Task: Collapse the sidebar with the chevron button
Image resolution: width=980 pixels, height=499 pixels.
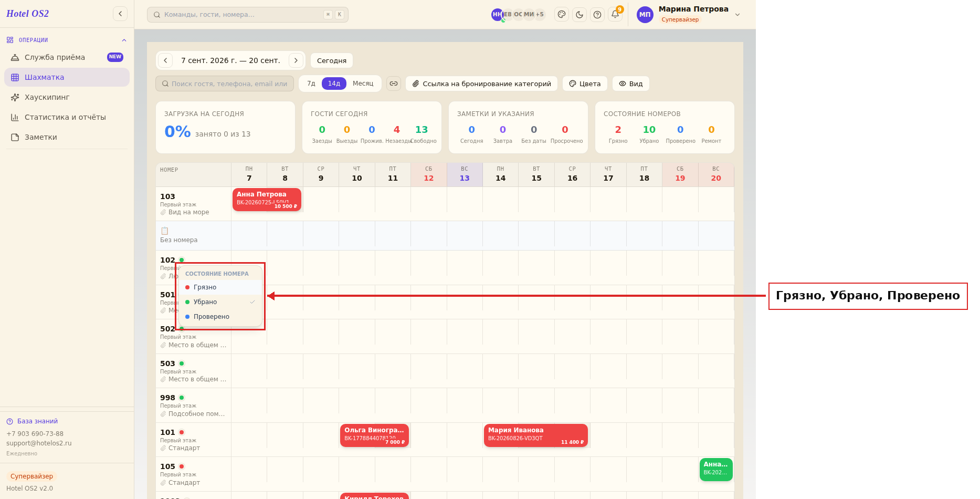Action: [x=120, y=14]
